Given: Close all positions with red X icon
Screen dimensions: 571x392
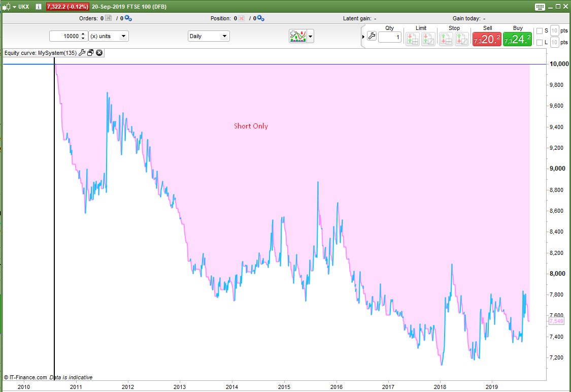Looking at the screenshot, I should (241, 18).
